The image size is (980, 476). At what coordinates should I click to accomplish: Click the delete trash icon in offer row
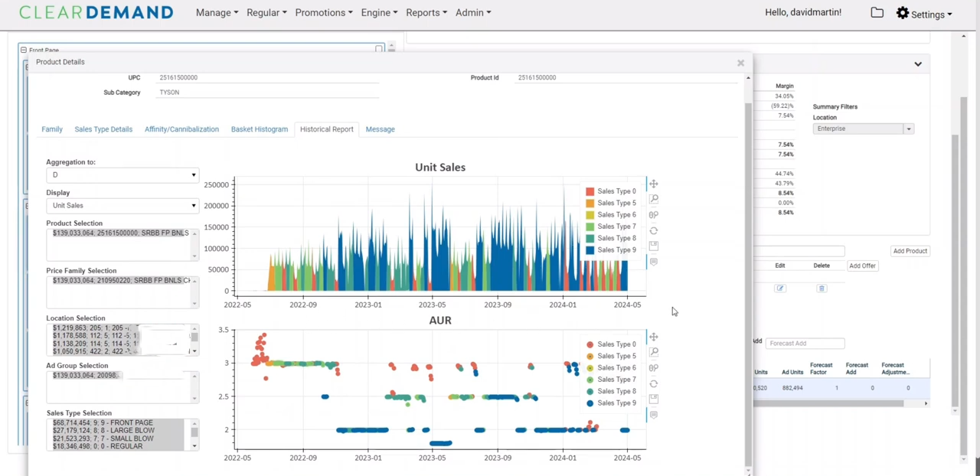pos(822,289)
